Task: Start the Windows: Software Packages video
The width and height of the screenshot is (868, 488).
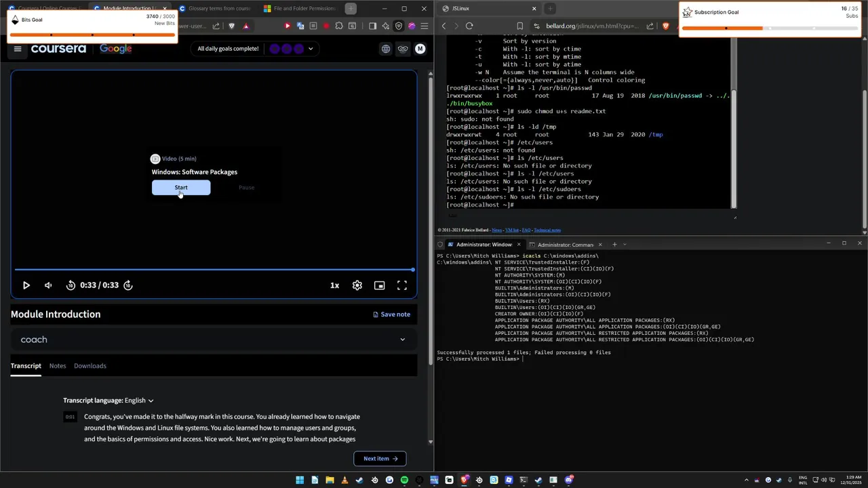Action: 181,188
